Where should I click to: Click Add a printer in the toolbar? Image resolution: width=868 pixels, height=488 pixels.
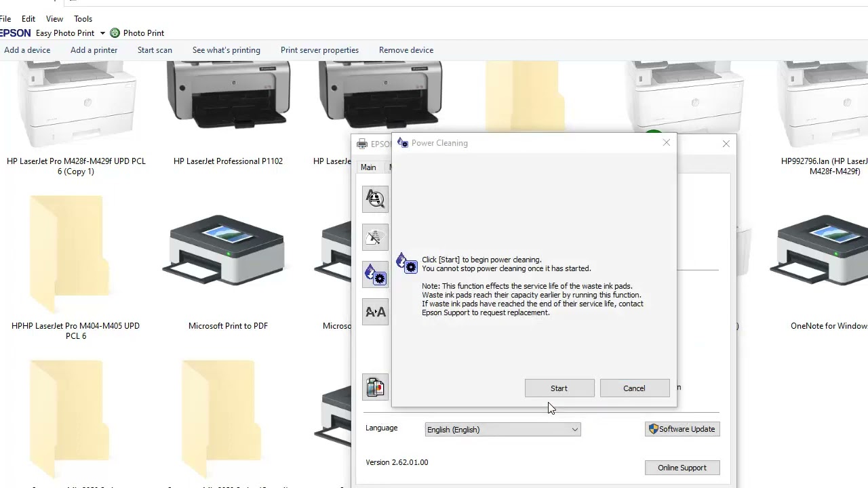94,50
